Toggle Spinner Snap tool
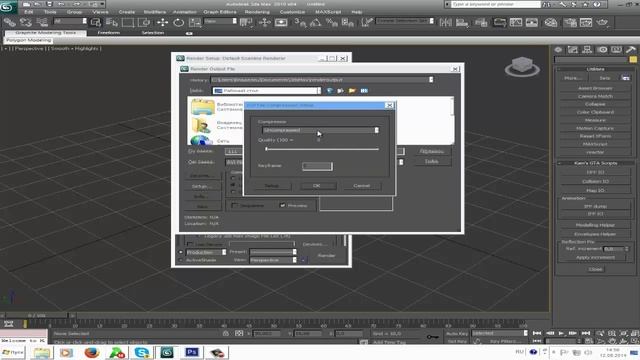Viewport: 640px width, 360px height. 347,22
